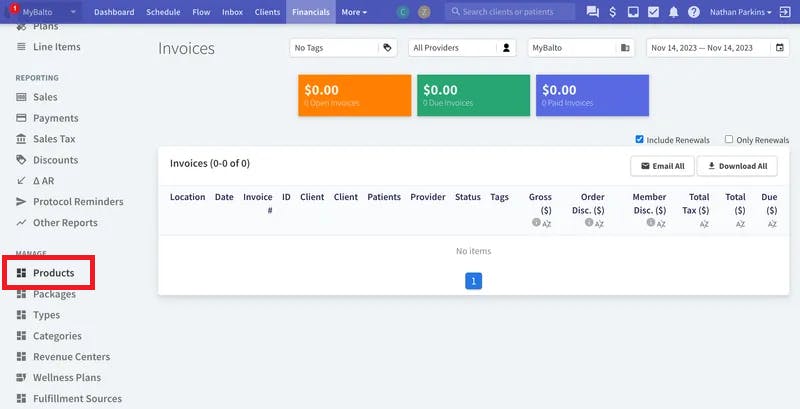Viewport: 800px width, 409px height.
Task: Switch to the Schedule tab
Action: click(163, 12)
